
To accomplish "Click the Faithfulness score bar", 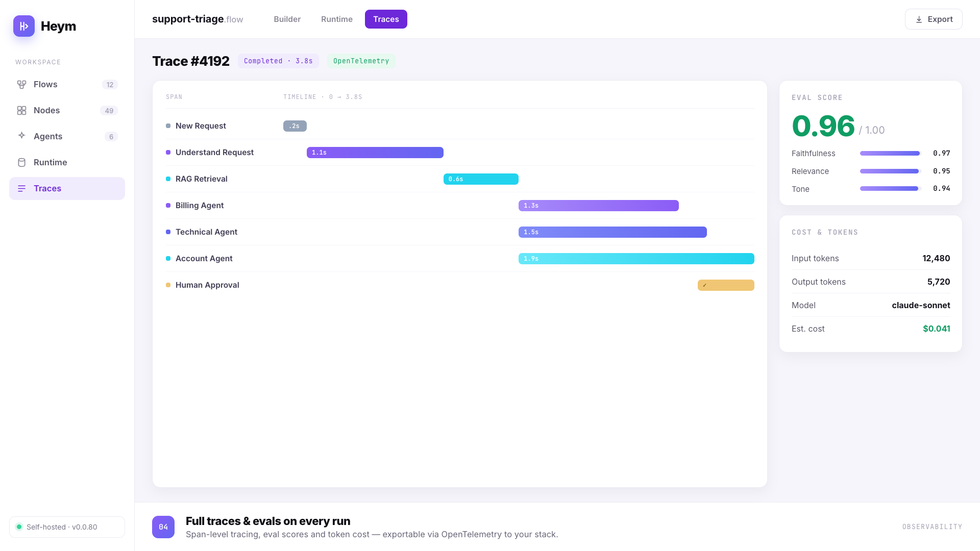I will [x=890, y=154].
